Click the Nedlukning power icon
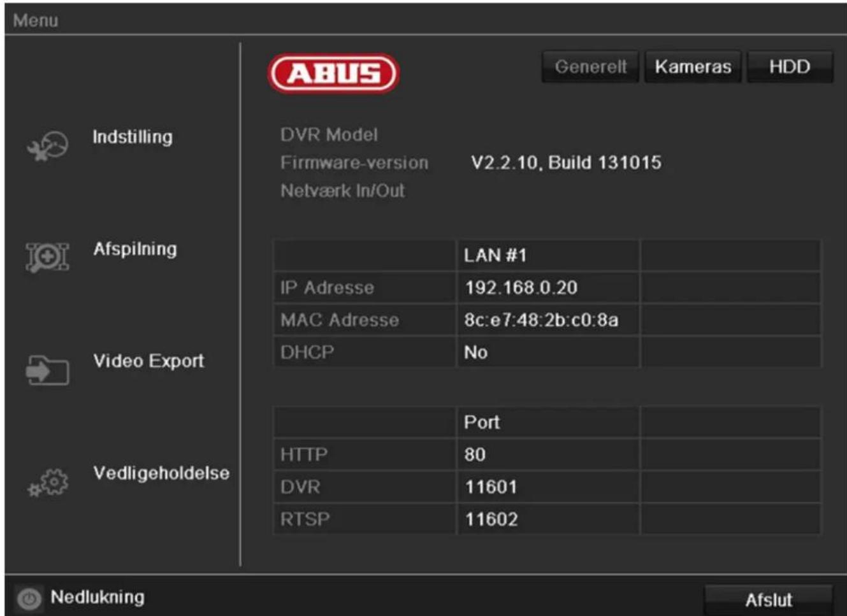 (29, 599)
